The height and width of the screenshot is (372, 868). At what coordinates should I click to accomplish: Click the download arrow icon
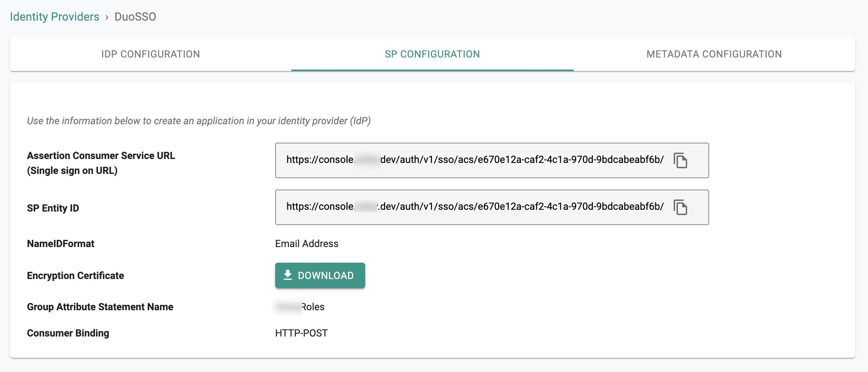click(x=288, y=275)
